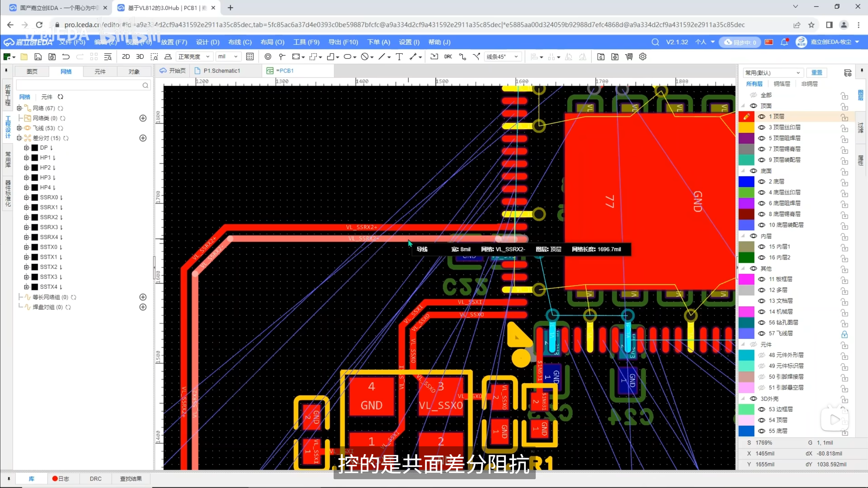Switch to 3D view mode
Image resolution: width=868 pixels, height=488 pixels.
tap(140, 57)
